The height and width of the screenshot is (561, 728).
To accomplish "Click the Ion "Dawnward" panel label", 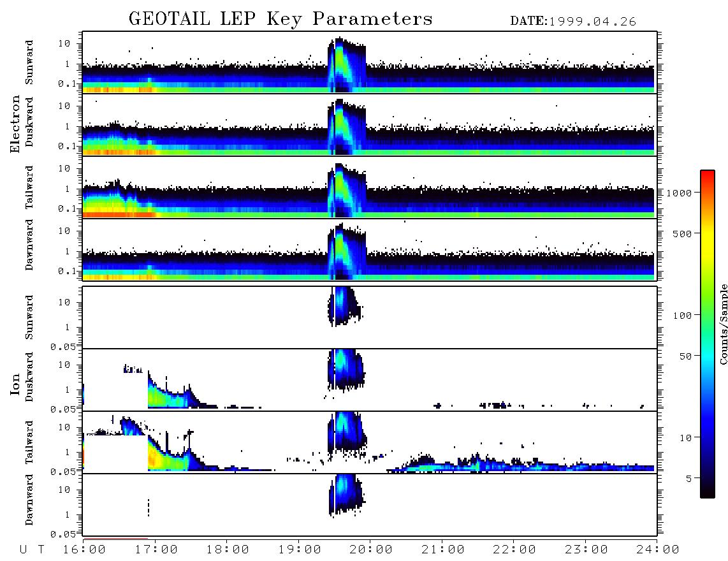I will pos(29,500).
